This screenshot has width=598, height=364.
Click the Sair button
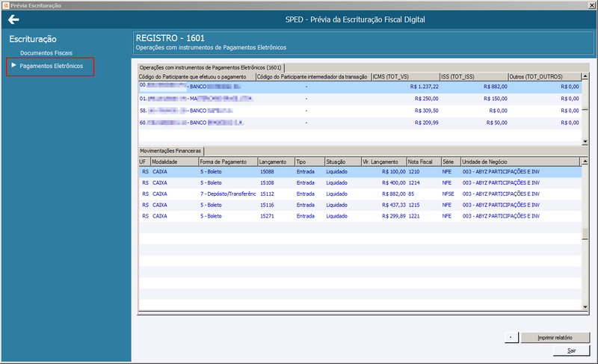(x=571, y=351)
